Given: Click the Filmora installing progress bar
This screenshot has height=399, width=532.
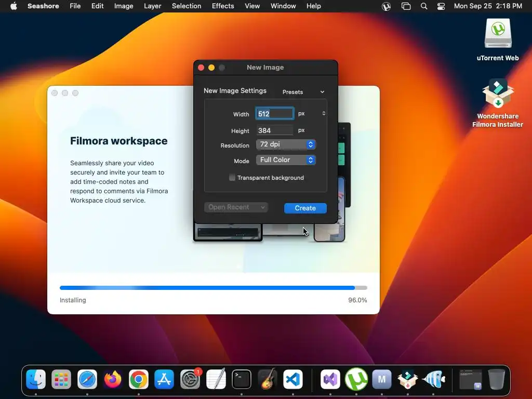Looking at the screenshot, I should click(x=214, y=288).
